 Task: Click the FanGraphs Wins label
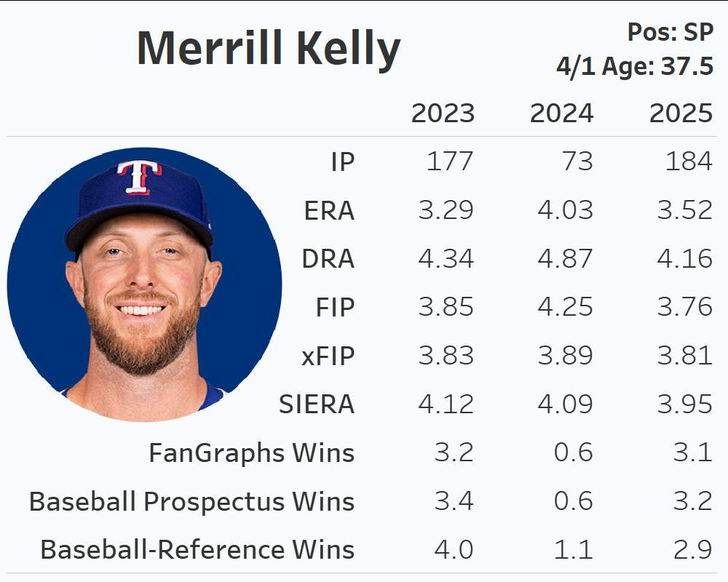(x=251, y=453)
